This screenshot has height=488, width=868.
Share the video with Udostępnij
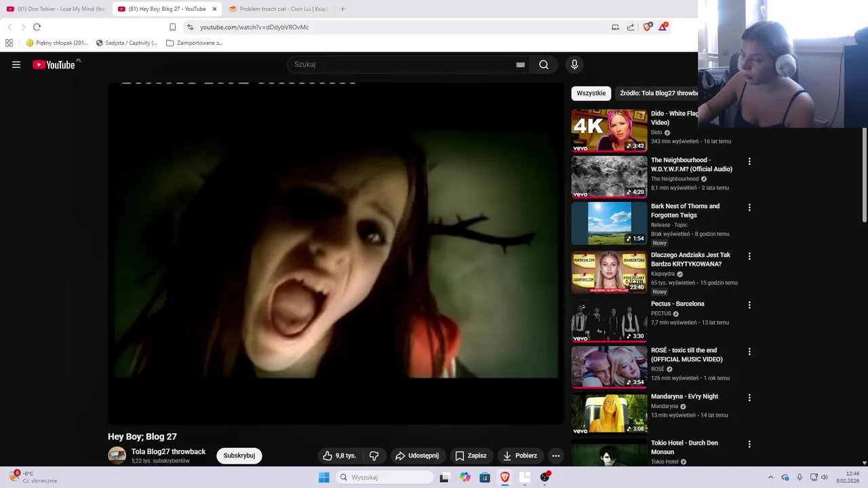point(417,455)
